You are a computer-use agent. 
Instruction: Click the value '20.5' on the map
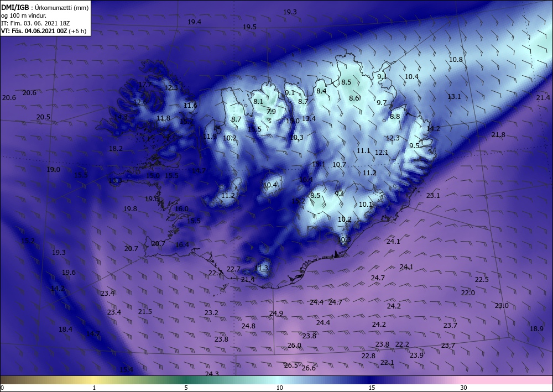click(x=43, y=117)
